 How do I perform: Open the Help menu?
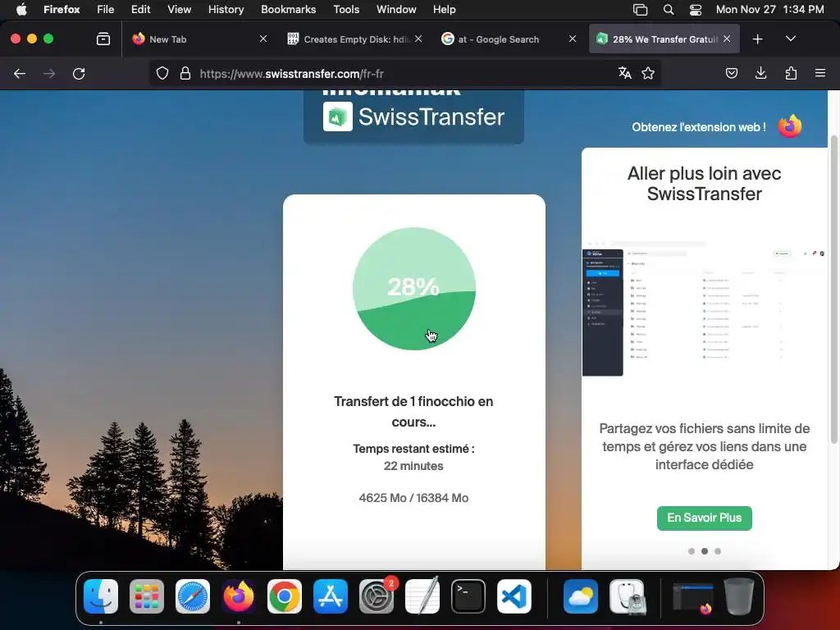click(x=444, y=9)
